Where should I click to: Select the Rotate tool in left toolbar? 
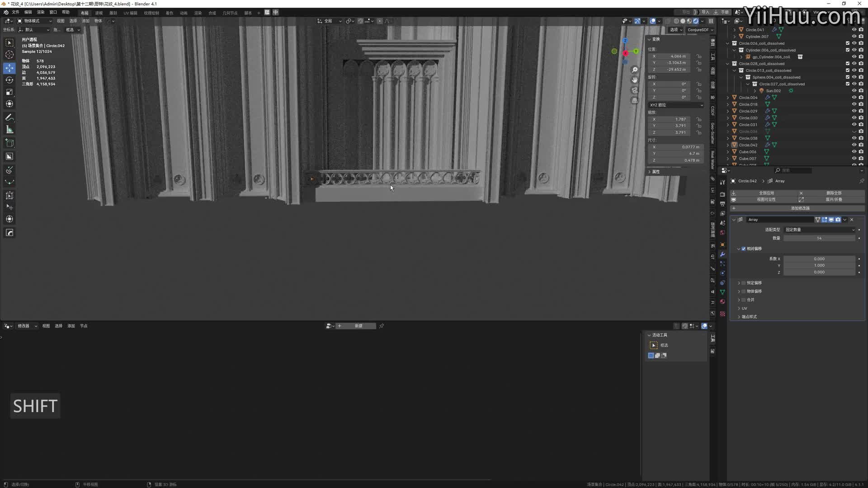[9, 80]
